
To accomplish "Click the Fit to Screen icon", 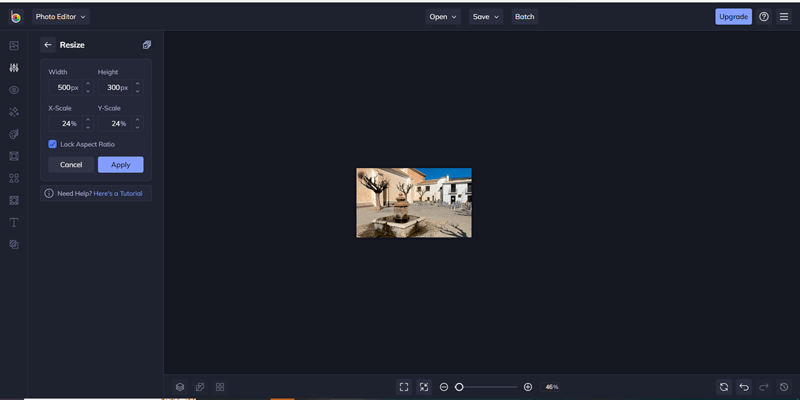I will 404,387.
